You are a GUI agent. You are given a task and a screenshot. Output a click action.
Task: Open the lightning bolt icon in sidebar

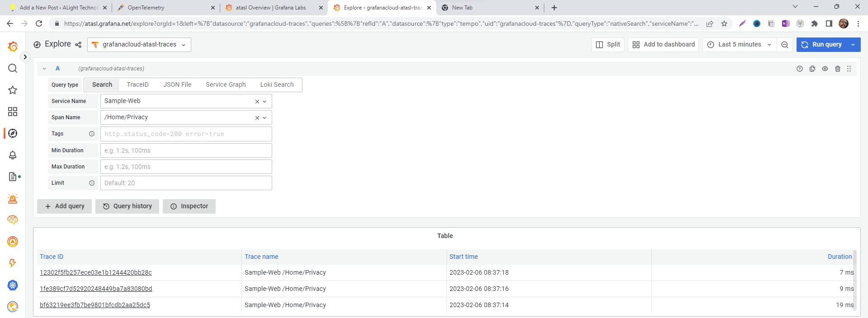(13, 263)
